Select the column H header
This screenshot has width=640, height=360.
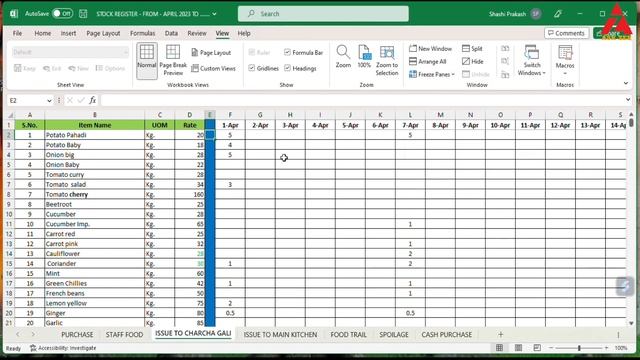(x=290, y=115)
